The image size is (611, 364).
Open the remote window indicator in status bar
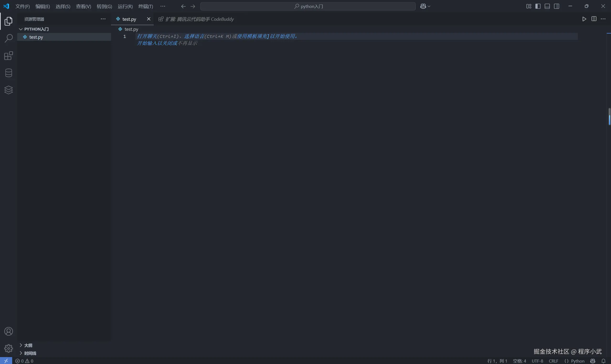tap(6, 361)
